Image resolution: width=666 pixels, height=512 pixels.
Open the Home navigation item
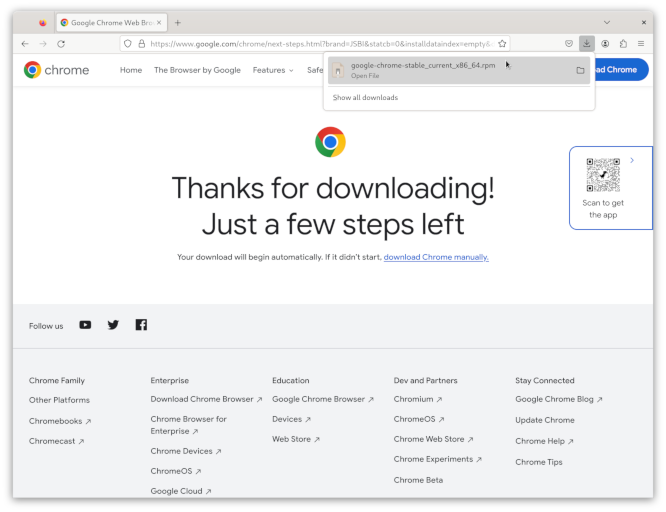[131, 70]
